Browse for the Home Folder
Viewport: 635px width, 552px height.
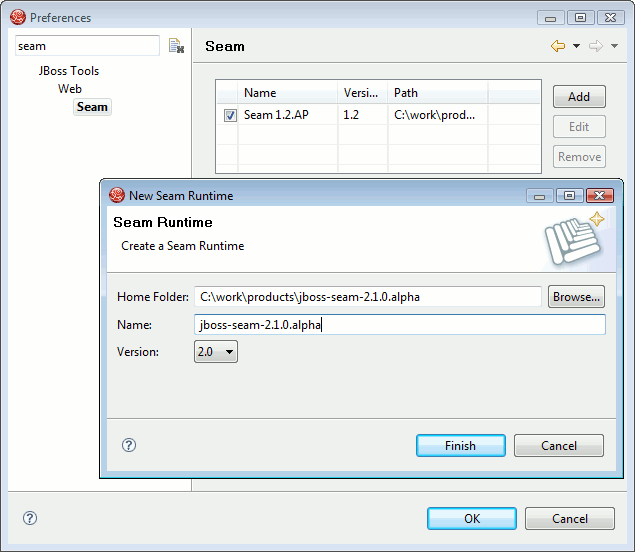coord(576,296)
